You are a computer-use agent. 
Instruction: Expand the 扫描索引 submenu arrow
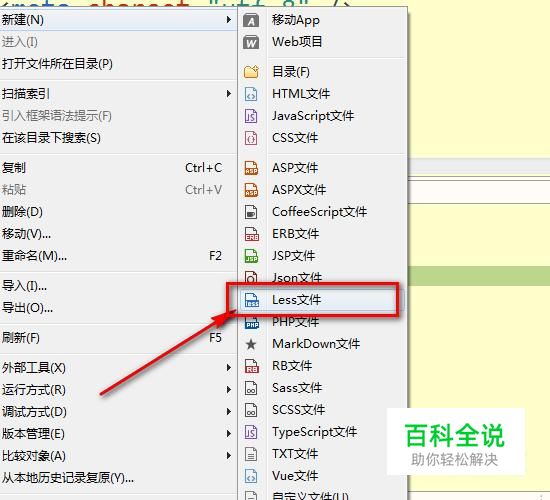coord(229,94)
